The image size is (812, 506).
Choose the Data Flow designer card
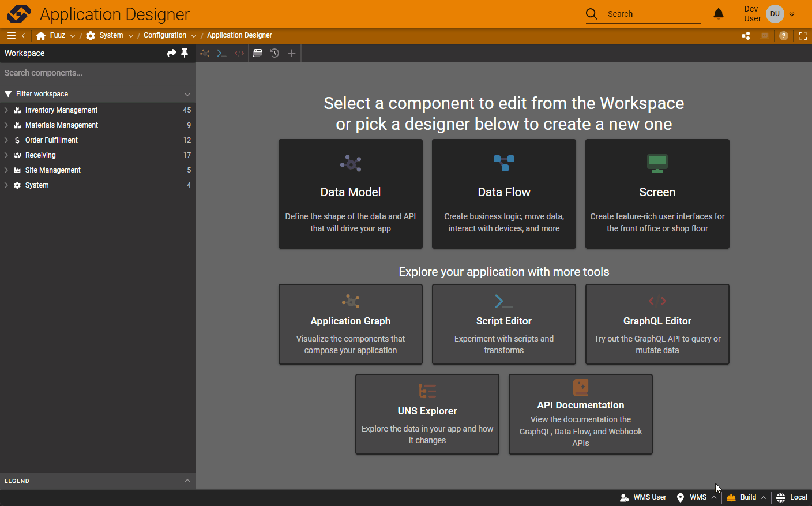(503, 194)
